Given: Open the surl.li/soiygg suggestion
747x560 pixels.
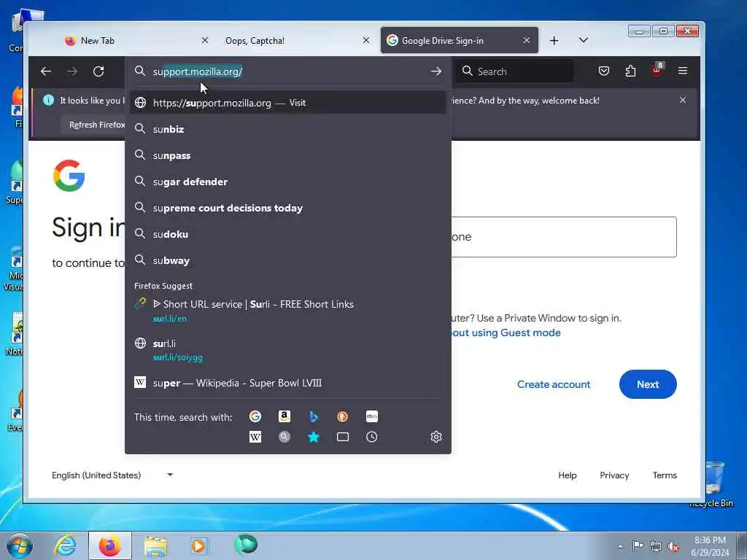Looking at the screenshot, I should coord(288,350).
